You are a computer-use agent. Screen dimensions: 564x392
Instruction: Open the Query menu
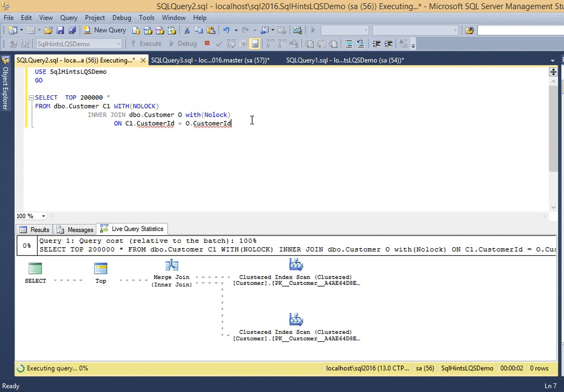tap(69, 17)
